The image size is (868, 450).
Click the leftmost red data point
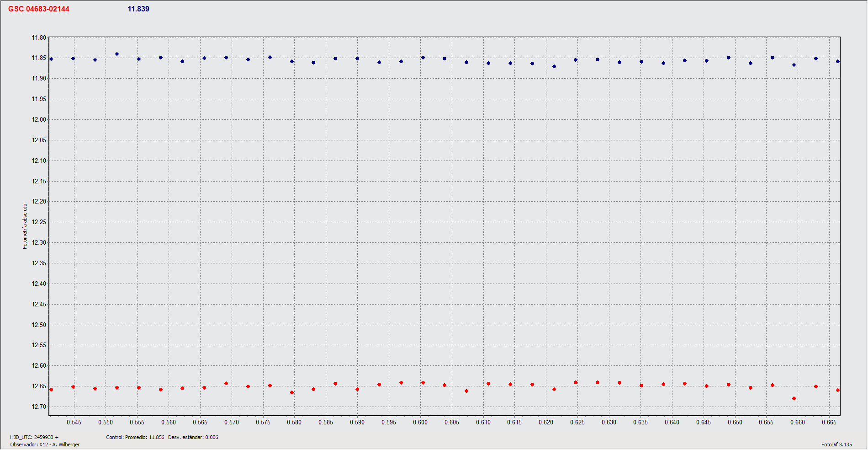[x=51, y=390]
